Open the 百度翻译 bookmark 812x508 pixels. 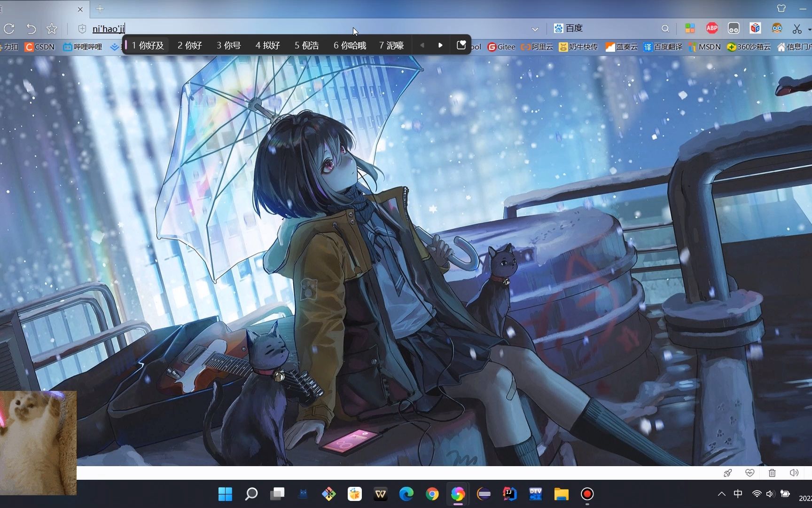pyautogui.click(x=663, y=47)
